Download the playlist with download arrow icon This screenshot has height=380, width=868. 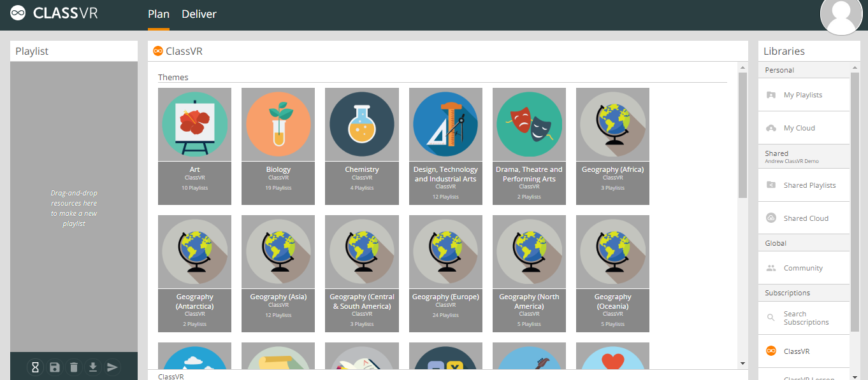click(x=93, y=367)
